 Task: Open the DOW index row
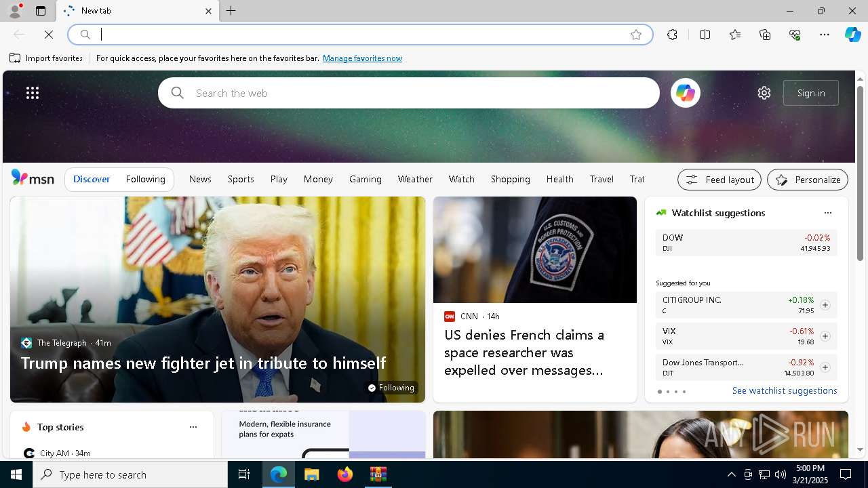(x=746, y=243)
